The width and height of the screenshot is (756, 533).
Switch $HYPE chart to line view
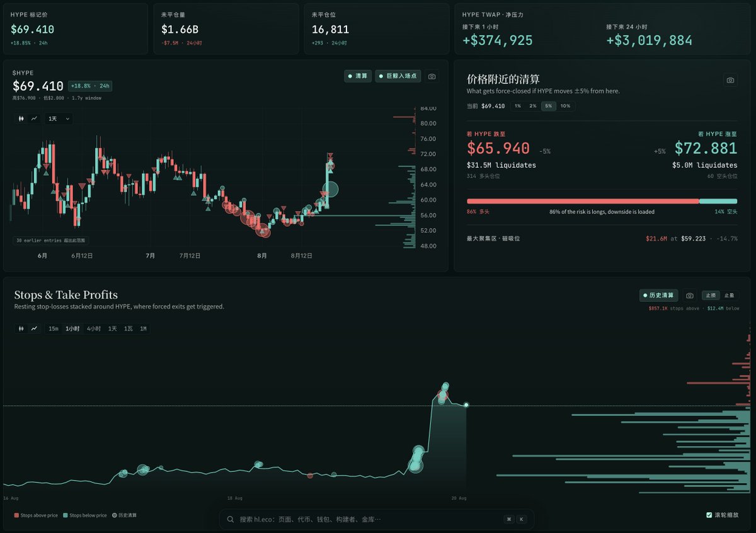pyautogui.click(x=34, y=118)
